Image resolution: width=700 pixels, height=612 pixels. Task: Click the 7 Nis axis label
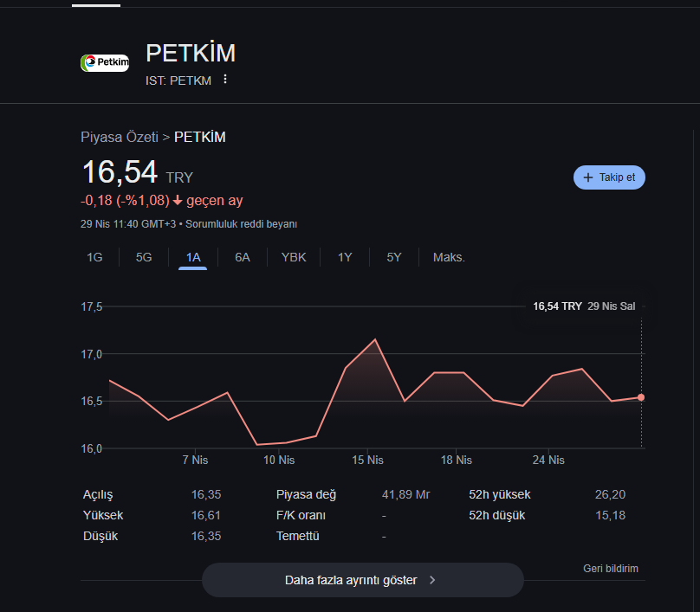pyautogui.click(x=195, y=460)
